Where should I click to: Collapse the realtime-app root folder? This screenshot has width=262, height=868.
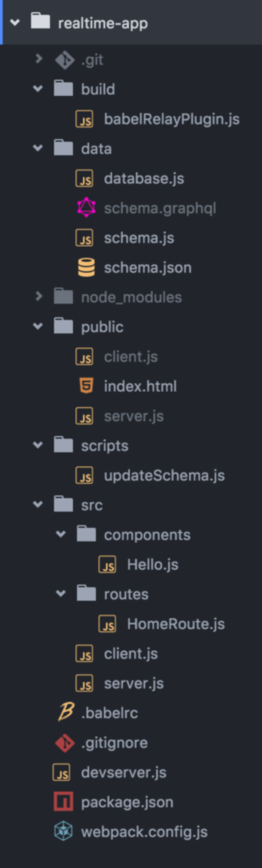pyautogui.click(x=15, y=23)
